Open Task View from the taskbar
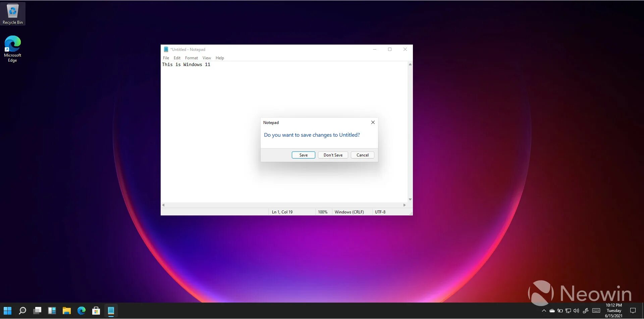The height and width of the screenshot is (319, 644). coord(37,311)
